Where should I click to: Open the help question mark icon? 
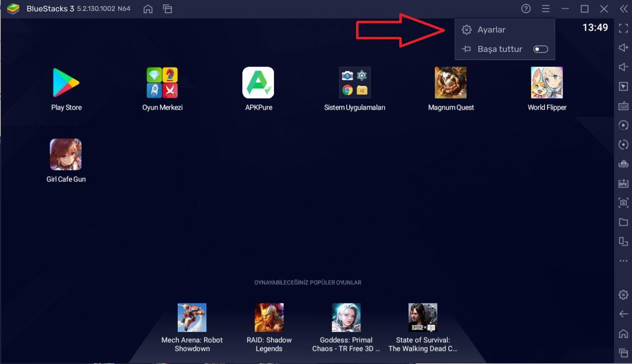point(526,9)
